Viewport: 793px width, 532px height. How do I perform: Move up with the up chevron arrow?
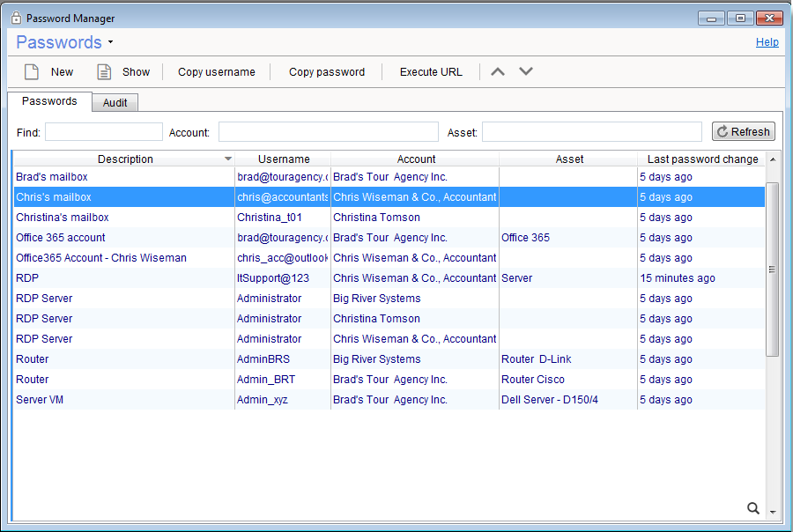coord(498,72)
